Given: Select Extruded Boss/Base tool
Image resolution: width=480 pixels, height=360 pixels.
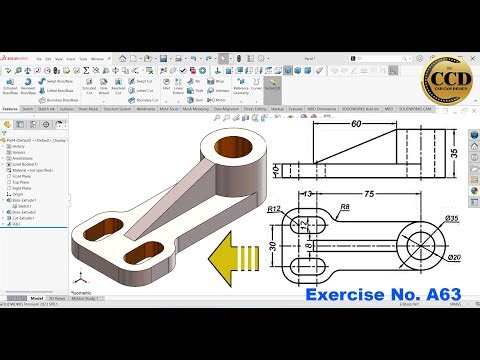Looking at the screenshot, I should tap(10, 86).
